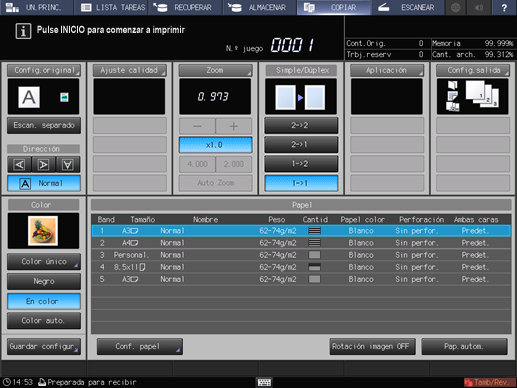Viewport: 517px width, 388px height.
Task: Switch to LISTA TAREAS tab
Action: click(112, 7)
